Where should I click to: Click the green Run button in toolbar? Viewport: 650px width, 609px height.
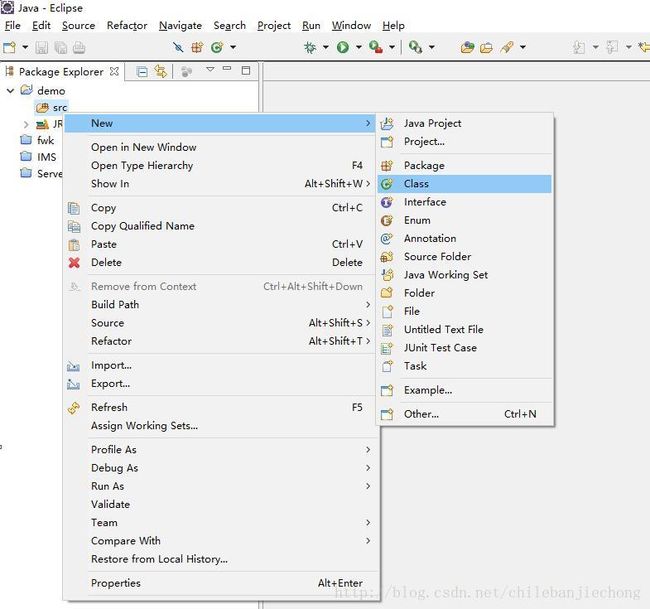coord(342,47)
